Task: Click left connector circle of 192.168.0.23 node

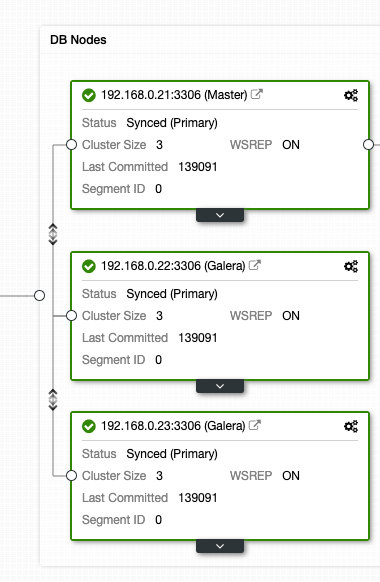Action: pos(71,475)
